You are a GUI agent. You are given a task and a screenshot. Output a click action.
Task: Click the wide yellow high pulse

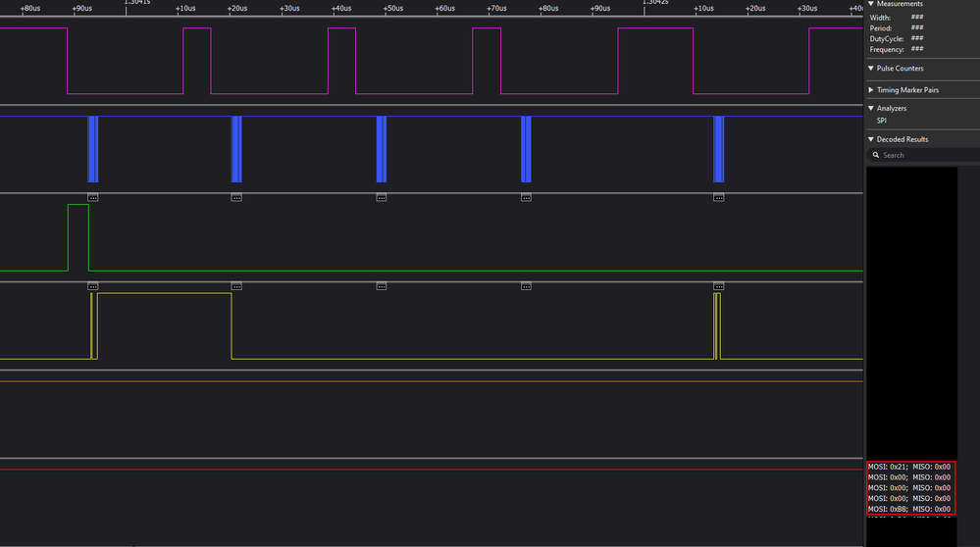(165, 326)
